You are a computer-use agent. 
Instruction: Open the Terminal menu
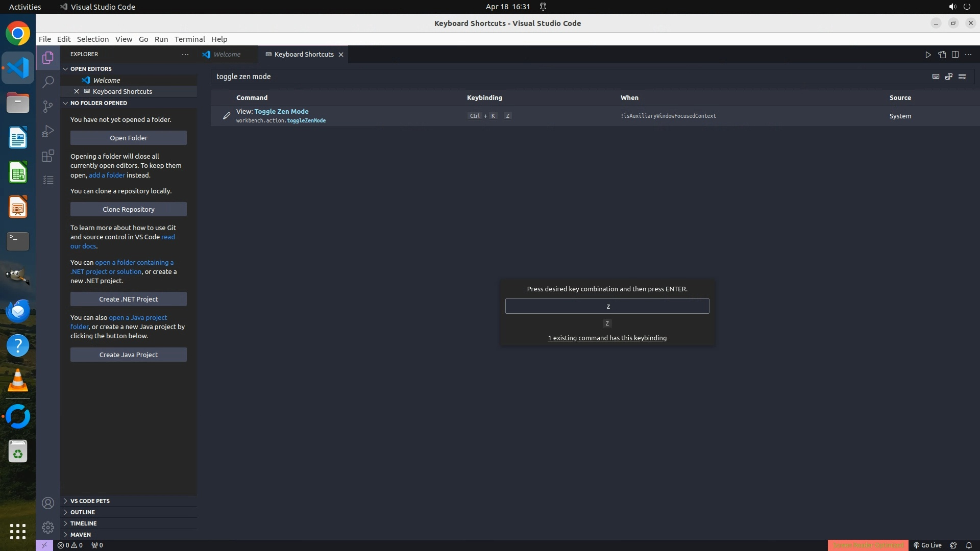coord(189,39)
